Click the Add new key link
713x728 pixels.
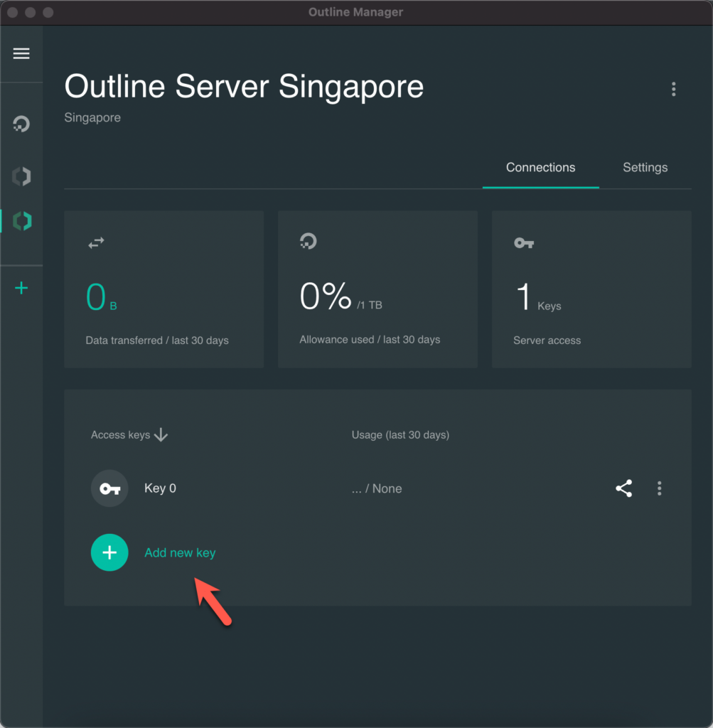point(180,552)
